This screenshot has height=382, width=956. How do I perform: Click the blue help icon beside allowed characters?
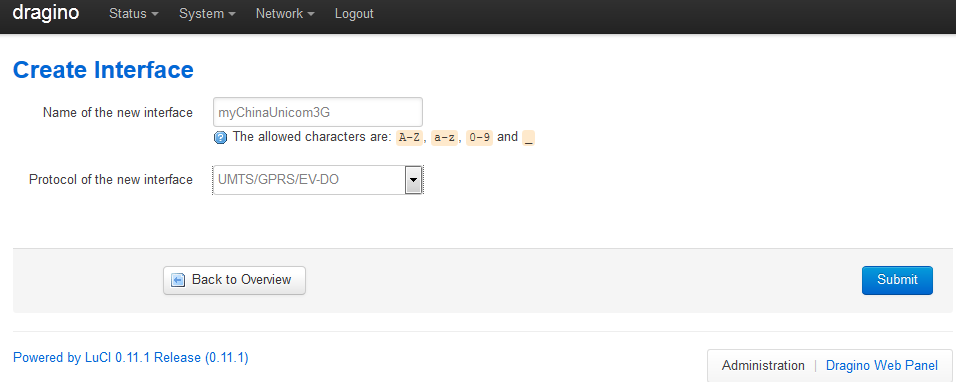220,138
